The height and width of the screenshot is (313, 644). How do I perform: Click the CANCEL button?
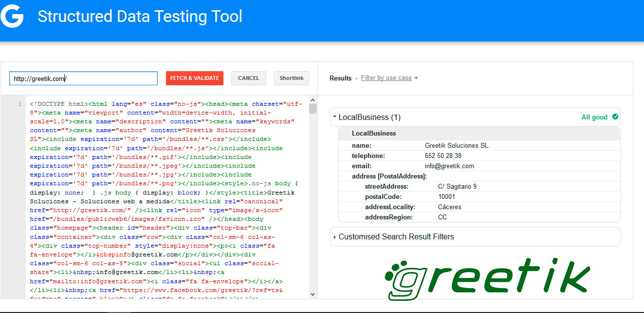point(249,78)
